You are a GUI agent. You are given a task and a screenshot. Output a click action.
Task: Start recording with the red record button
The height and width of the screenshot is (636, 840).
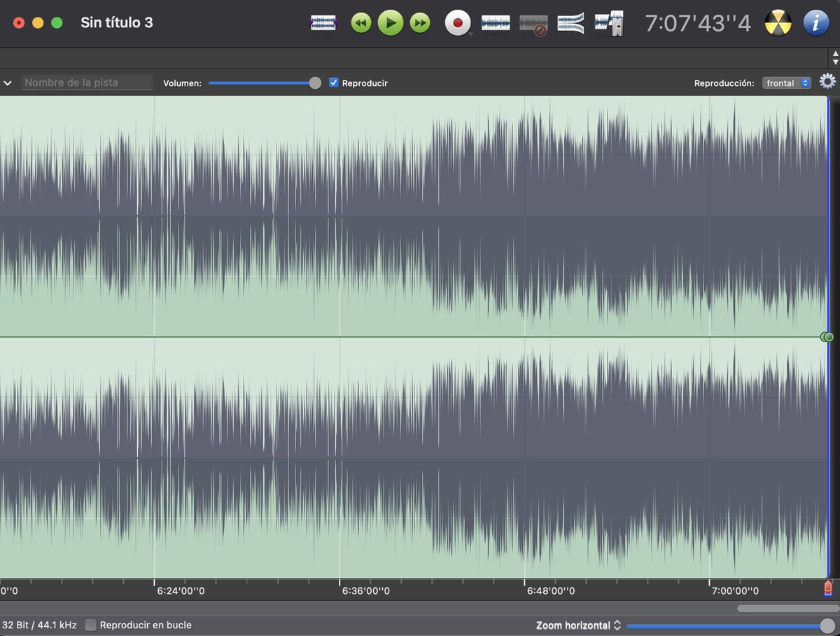click(x=458, y=23)
